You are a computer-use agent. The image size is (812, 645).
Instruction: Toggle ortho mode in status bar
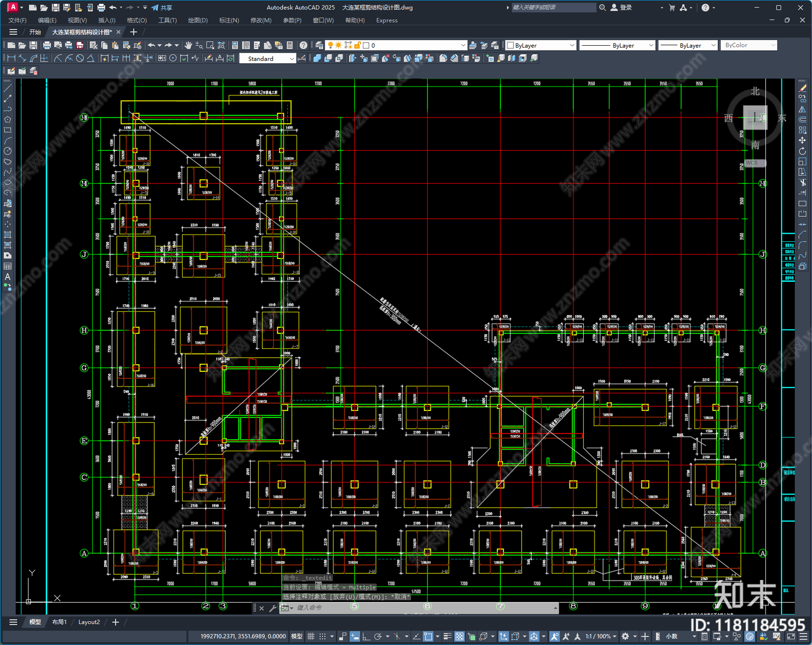366,636
